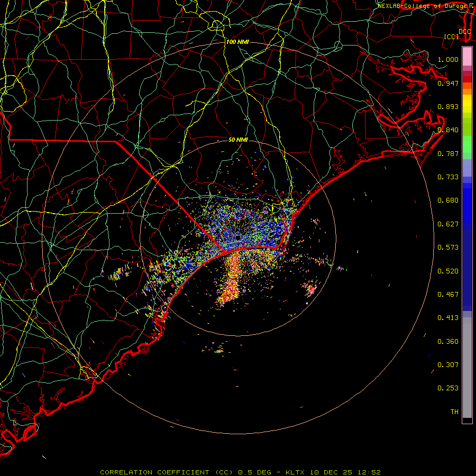Click the [CC] units label
This screenshot has height=476, width=476.
click(452, 36)
